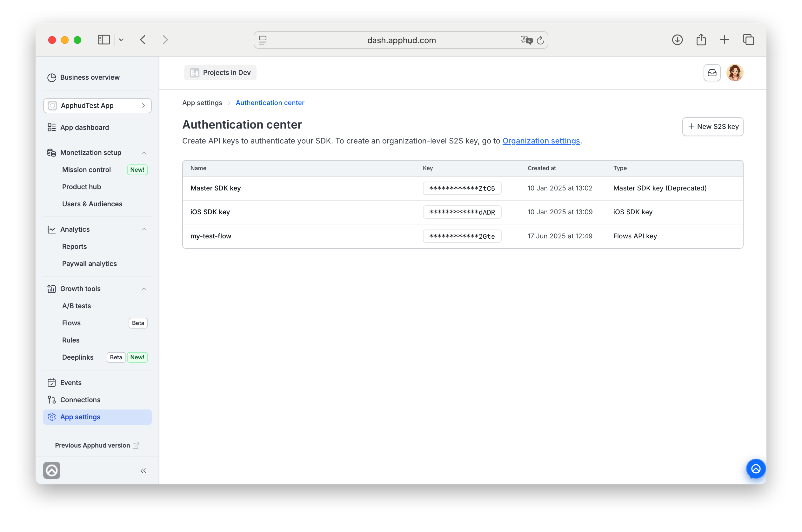Image resolution: width=802 pixels, height=532 pixels.
Task: Open the ApphudTest App selector
Action: pos(97,105)
